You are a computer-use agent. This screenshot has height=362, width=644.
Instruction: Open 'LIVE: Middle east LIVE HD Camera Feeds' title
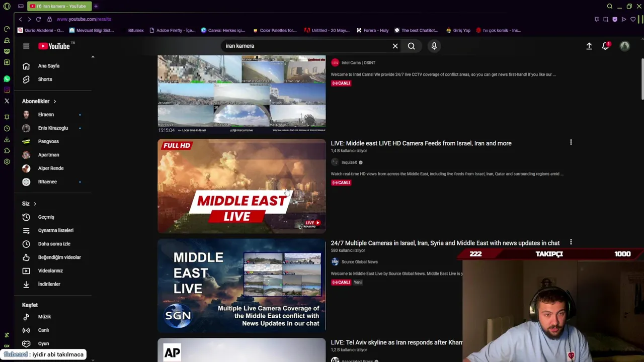tap(421, 143)
